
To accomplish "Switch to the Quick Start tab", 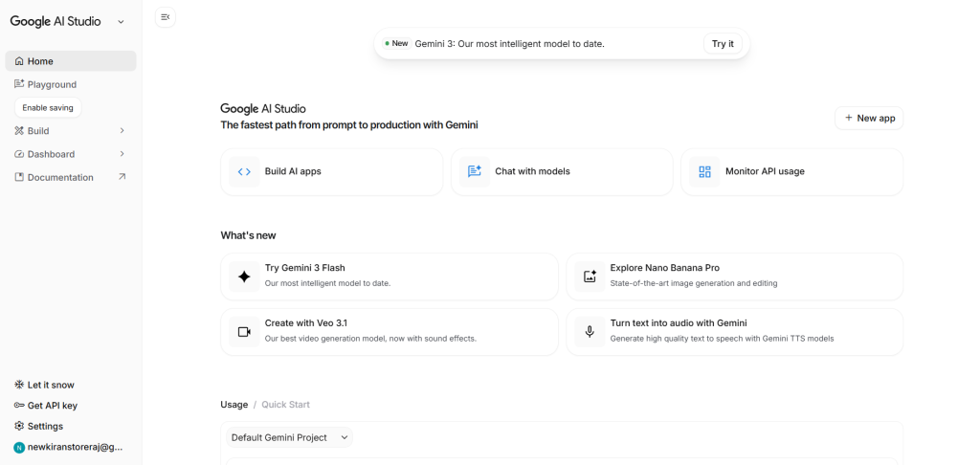I will 285,405.
